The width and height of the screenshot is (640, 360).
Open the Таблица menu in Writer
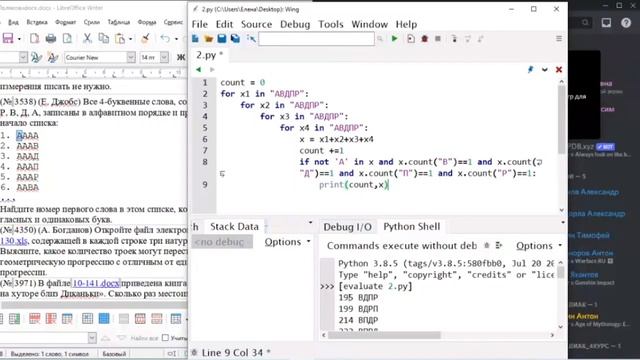click(118, 22)
